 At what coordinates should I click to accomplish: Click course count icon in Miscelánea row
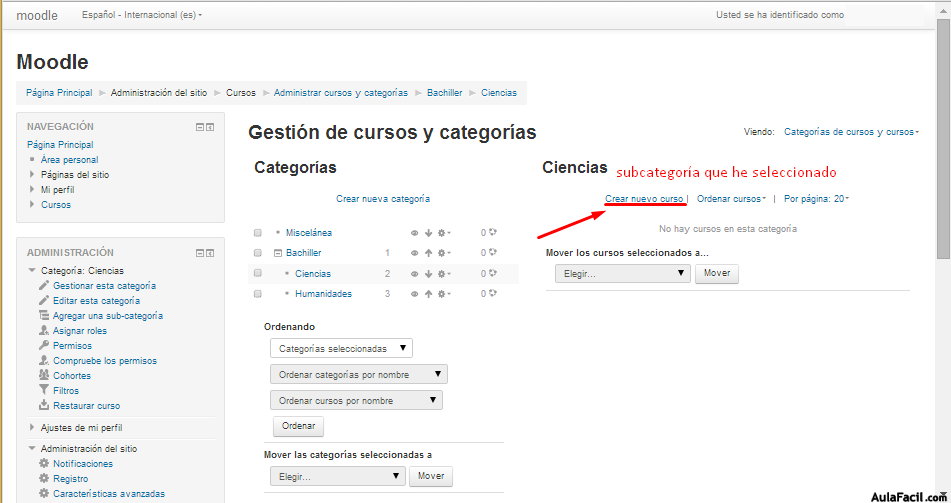point(493,232)
